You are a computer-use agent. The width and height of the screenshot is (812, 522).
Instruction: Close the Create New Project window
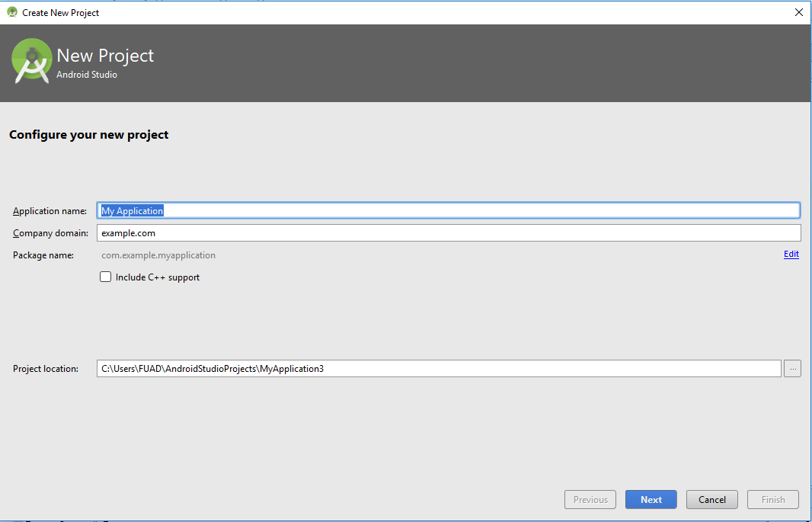click(798, 12)
